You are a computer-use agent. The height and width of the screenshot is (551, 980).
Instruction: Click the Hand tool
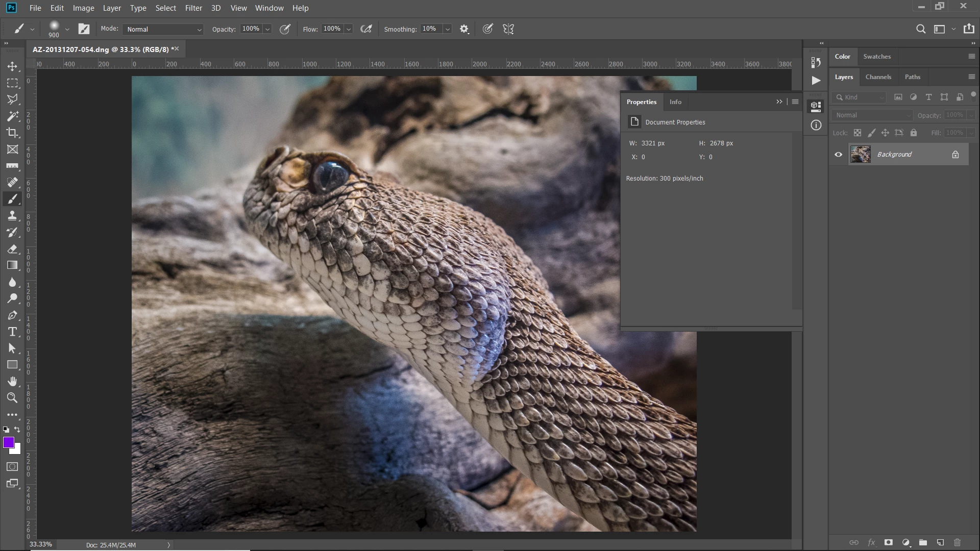pyautogui.click(x=12, y=382)
